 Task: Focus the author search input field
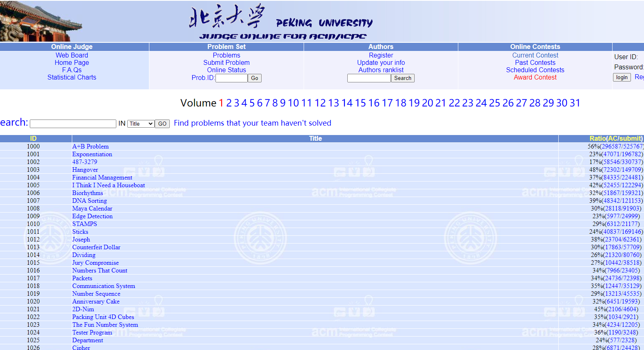tap(369, 78)
